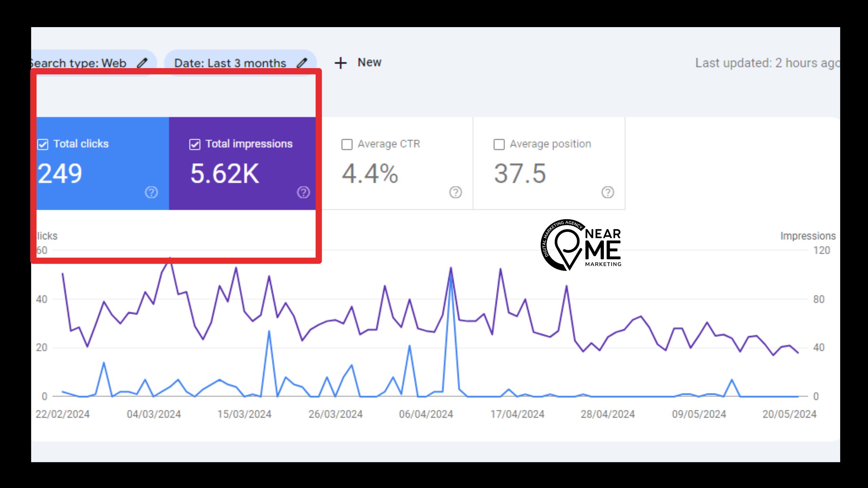Viewport: 868px width, 488px height.
Task: Open the Date: Last 3 months filter
Action: pyautogui.click(x=230, y=63)
